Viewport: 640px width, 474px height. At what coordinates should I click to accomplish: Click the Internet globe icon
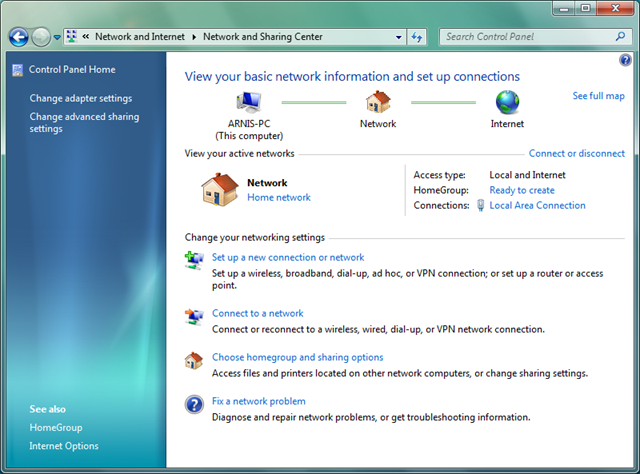(x=507, y=102)
